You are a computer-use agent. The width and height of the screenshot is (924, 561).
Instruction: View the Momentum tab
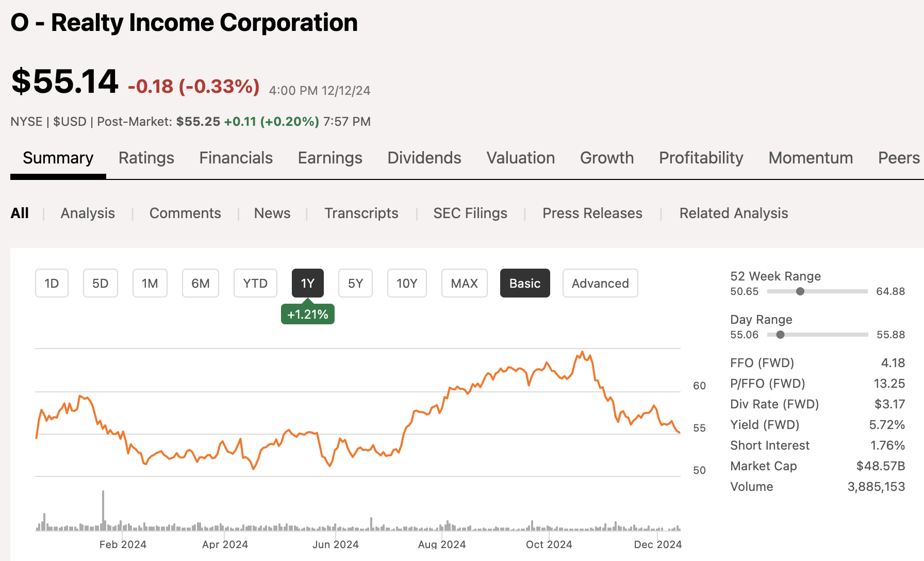pos(810,158)
